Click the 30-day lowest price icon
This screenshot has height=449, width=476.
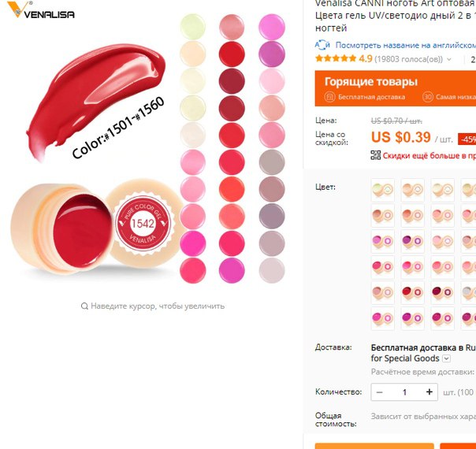tap(428, 97)
